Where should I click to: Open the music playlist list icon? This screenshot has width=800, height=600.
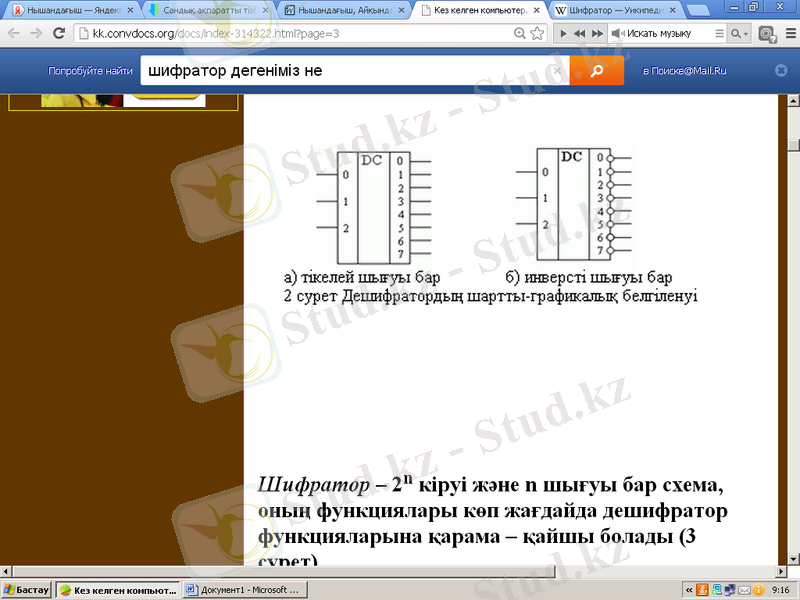click(x=719, y=34)
